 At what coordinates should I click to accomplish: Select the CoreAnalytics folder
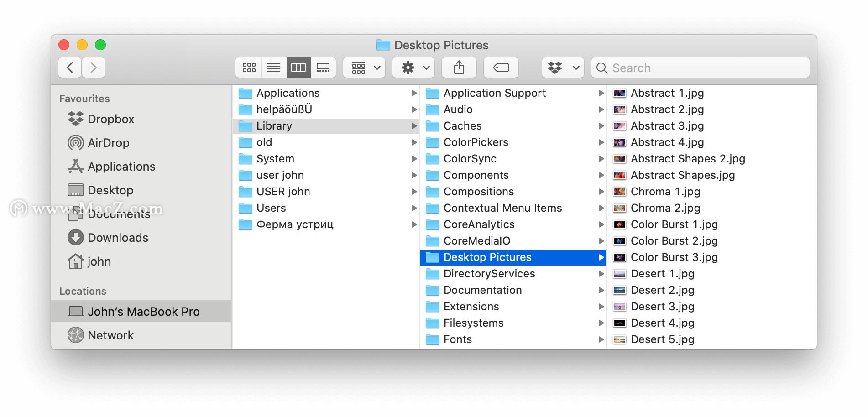tap(513, 224)
